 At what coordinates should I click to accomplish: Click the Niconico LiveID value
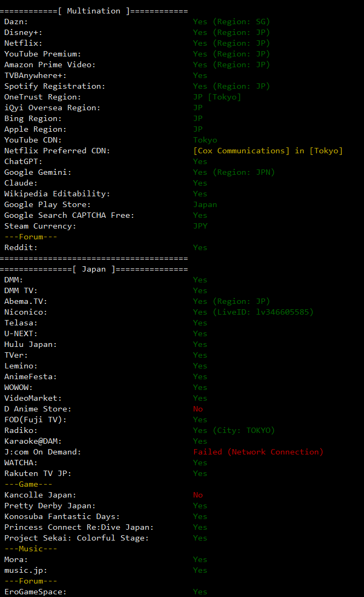pyautogui.click(x=253, y=312)
